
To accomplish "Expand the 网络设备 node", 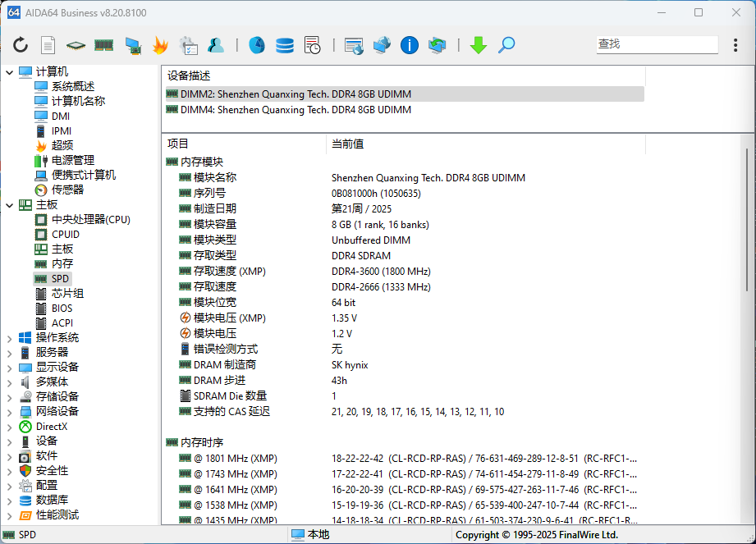I will pyautogui.click(x=10, y=412).
